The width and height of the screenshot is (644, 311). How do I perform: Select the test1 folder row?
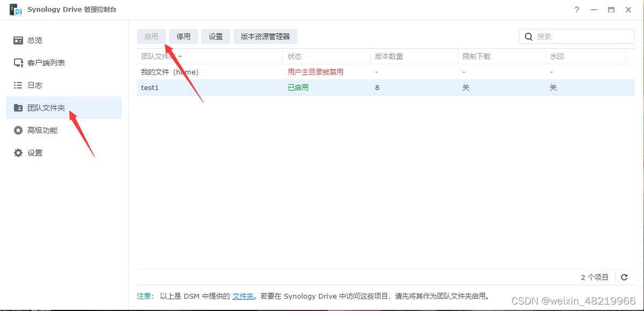click(x=386, y=87)
